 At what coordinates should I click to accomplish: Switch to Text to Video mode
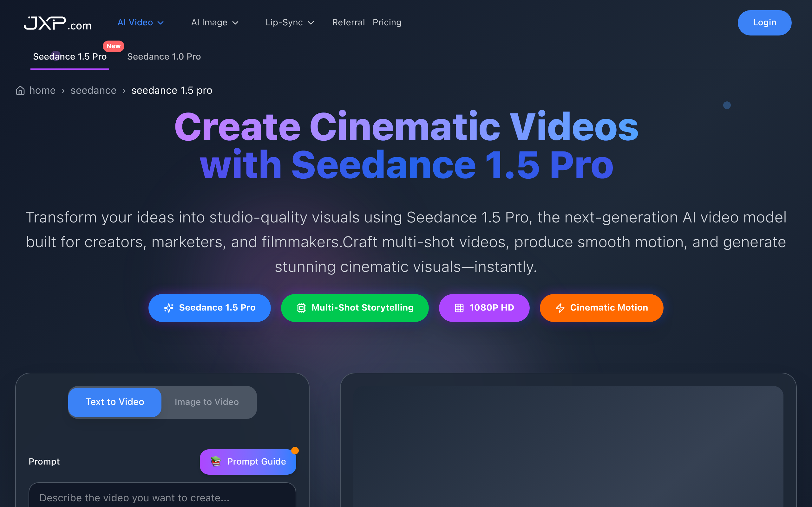115,402
